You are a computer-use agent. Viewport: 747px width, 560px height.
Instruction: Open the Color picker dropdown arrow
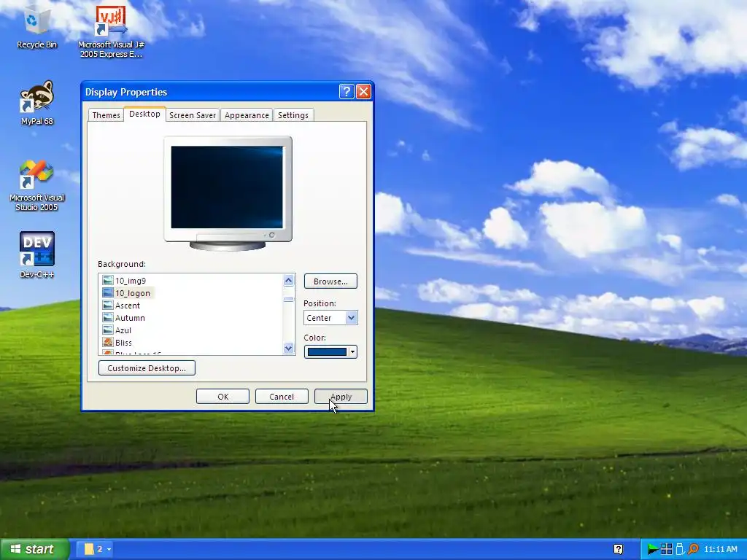coord(352,352)
